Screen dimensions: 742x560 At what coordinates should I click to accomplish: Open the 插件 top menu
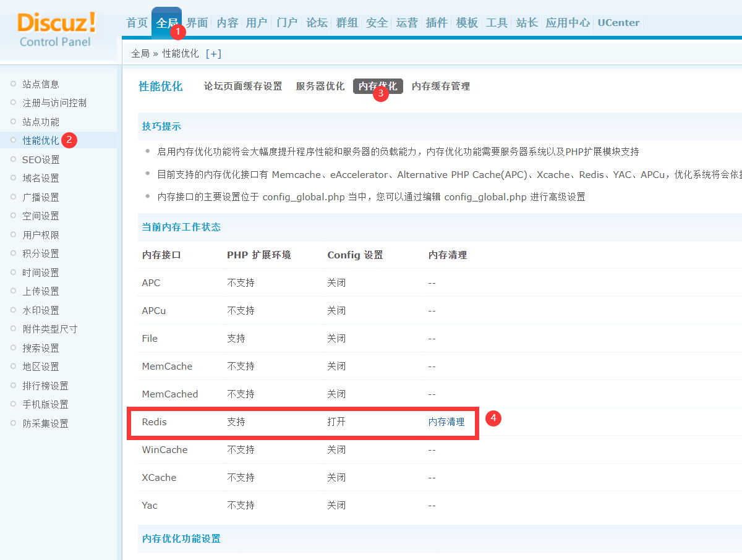[x=437, y=23]
